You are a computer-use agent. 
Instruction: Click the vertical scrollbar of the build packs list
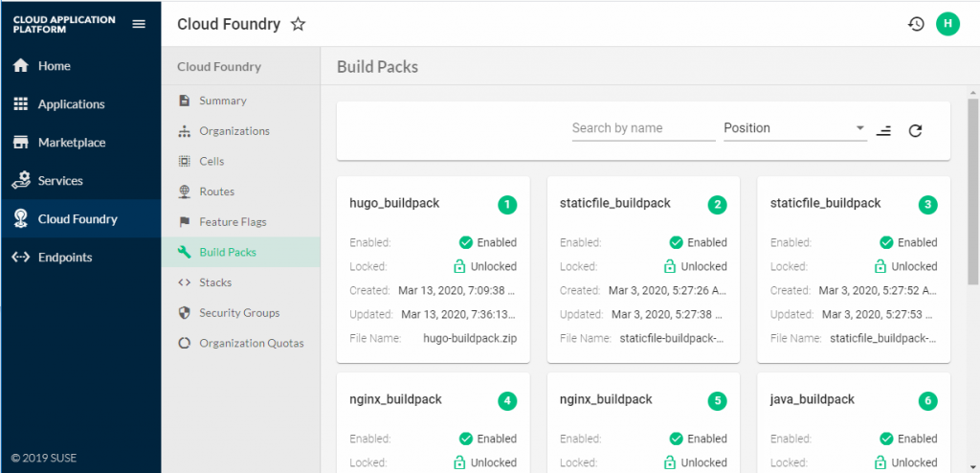pos(972,191)
